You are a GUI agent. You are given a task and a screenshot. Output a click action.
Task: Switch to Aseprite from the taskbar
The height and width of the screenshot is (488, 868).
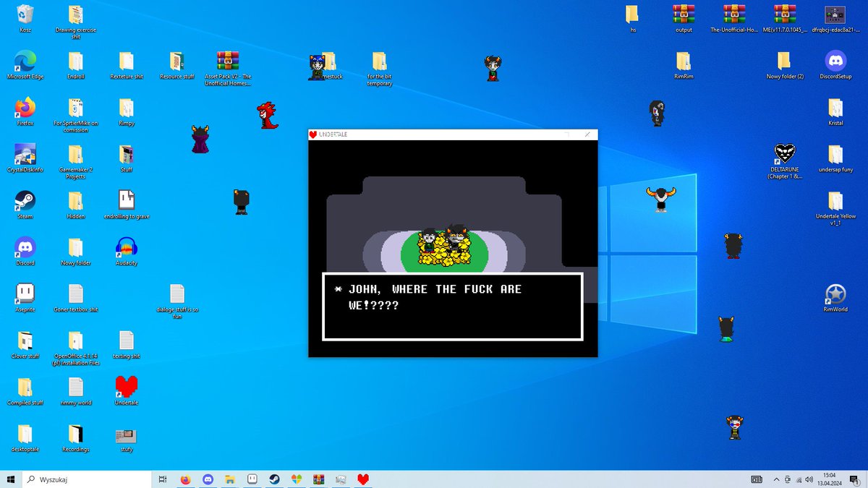(x=252, y=479)
